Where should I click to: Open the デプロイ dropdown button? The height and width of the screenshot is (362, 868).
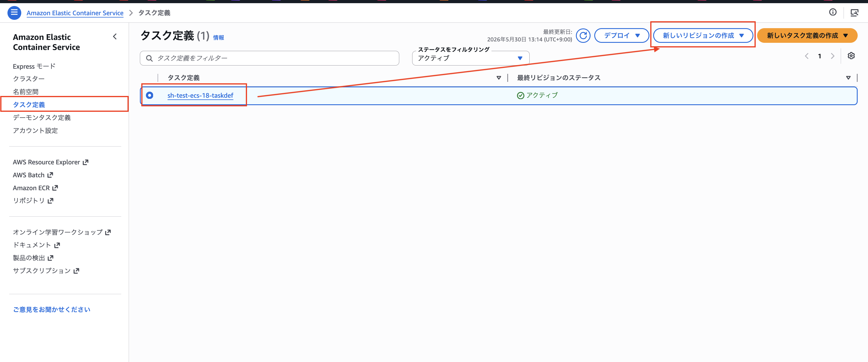[x=621, y=35]
